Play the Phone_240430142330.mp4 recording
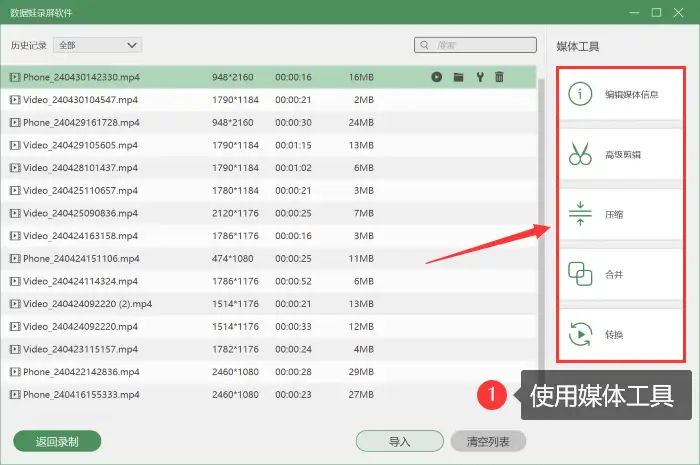 [437, 77]
